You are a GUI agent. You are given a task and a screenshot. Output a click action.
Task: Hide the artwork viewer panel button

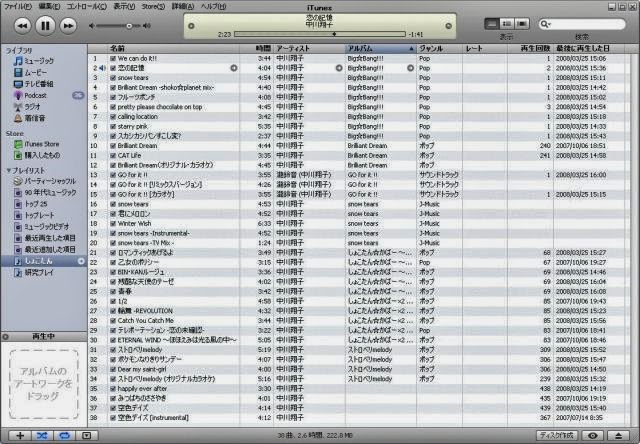[87, 435]
